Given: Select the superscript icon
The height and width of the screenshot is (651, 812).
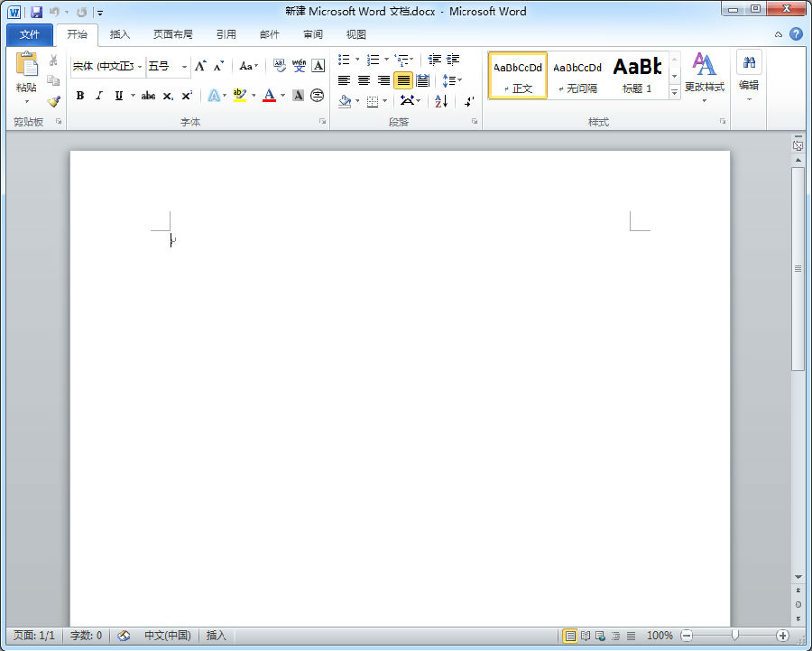Looking at the screenshot, I should point(186,95).
